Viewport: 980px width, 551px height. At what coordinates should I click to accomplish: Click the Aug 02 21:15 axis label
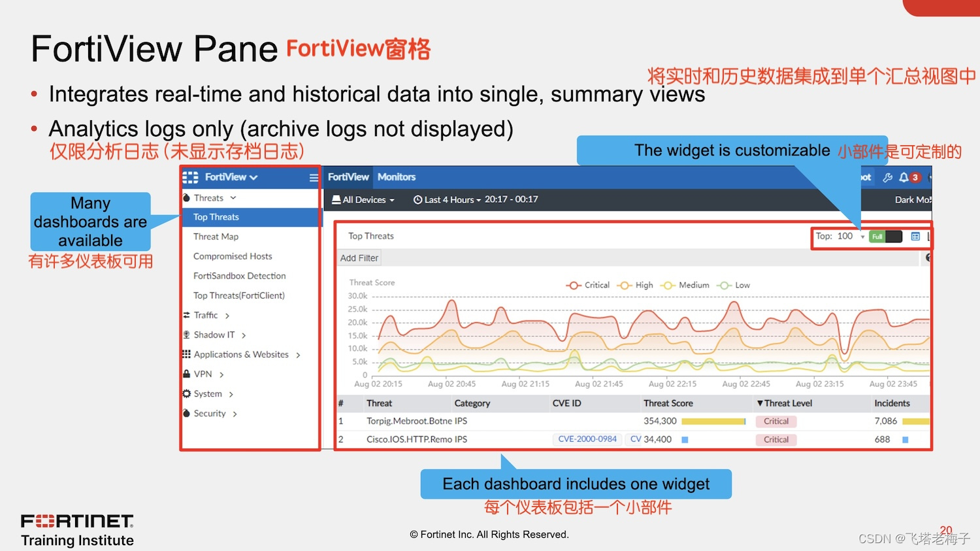pyautogui.click(x=525, y=384)
